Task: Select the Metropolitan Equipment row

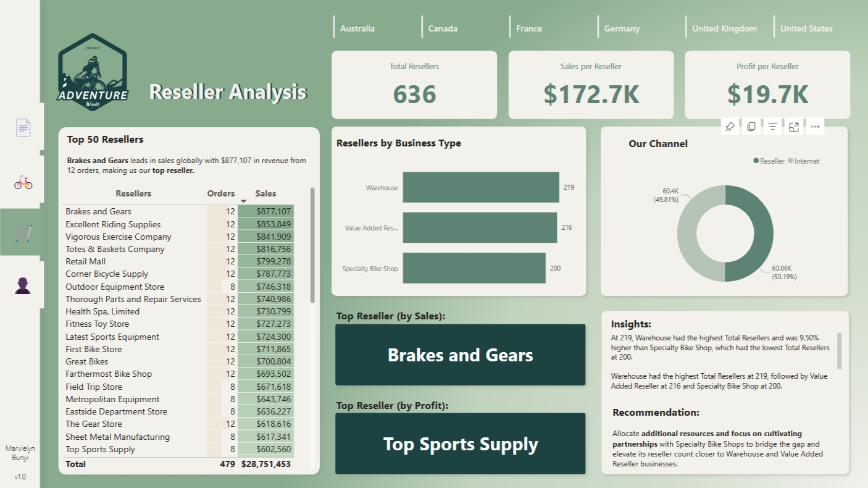Action: click(x=179, y=399)
